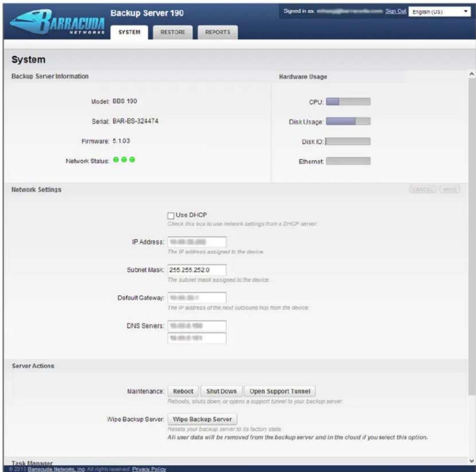Toggle the Use DHCP checkbox
The height and width of the screenshot is (472, 476).
pos(171,216)
